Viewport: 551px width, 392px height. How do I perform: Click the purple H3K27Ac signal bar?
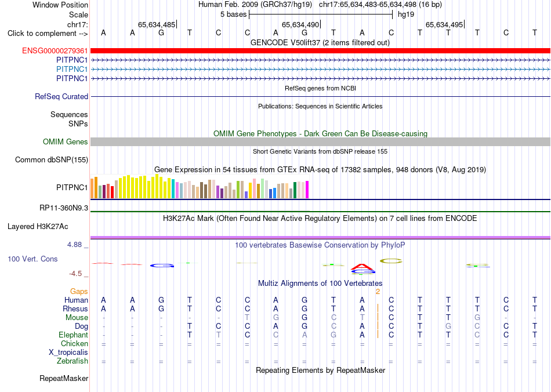tap(320, 238)
